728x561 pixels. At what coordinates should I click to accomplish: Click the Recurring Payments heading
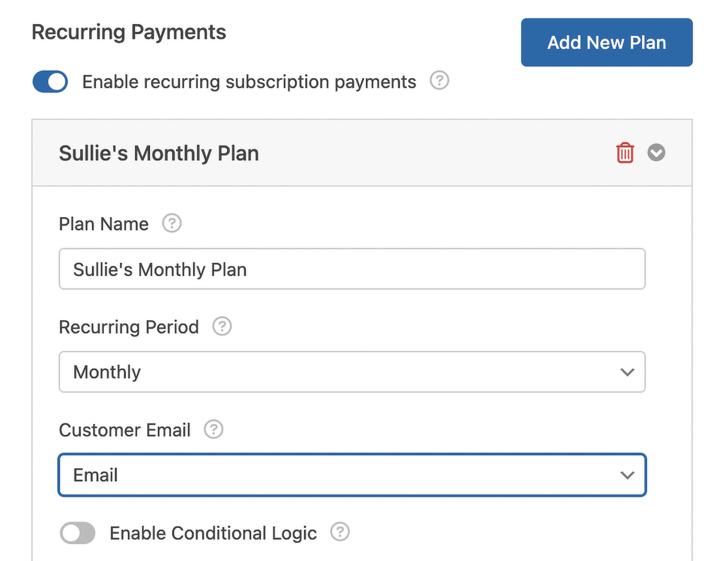(x=128, y=32)
